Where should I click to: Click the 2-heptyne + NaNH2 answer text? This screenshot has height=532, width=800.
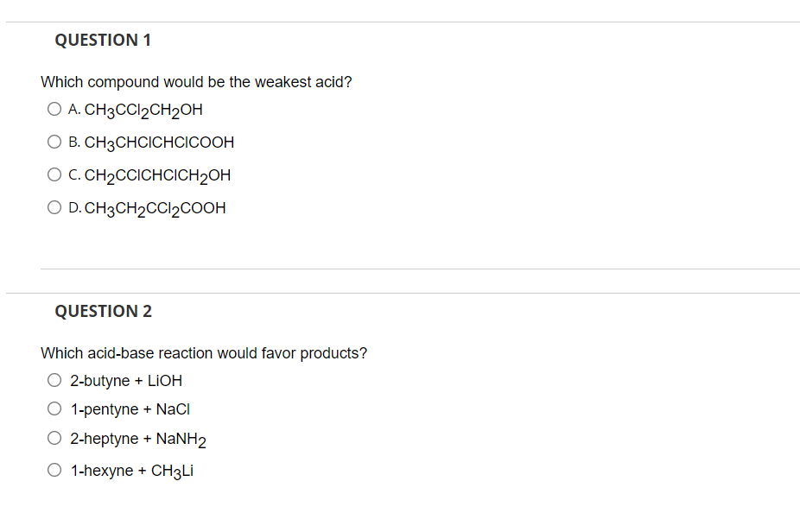[x=138, y=440]
